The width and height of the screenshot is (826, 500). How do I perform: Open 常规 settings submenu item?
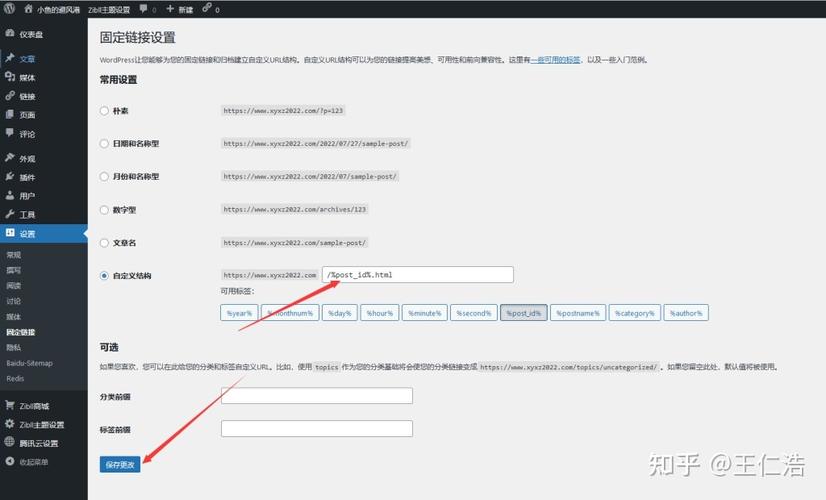[x=14, y=255]
